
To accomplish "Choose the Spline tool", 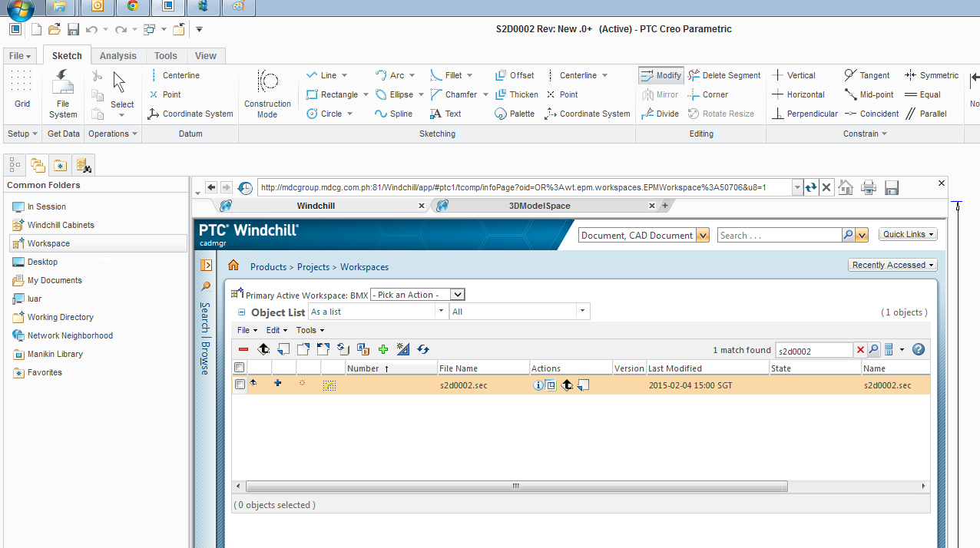I will point(393,114).
